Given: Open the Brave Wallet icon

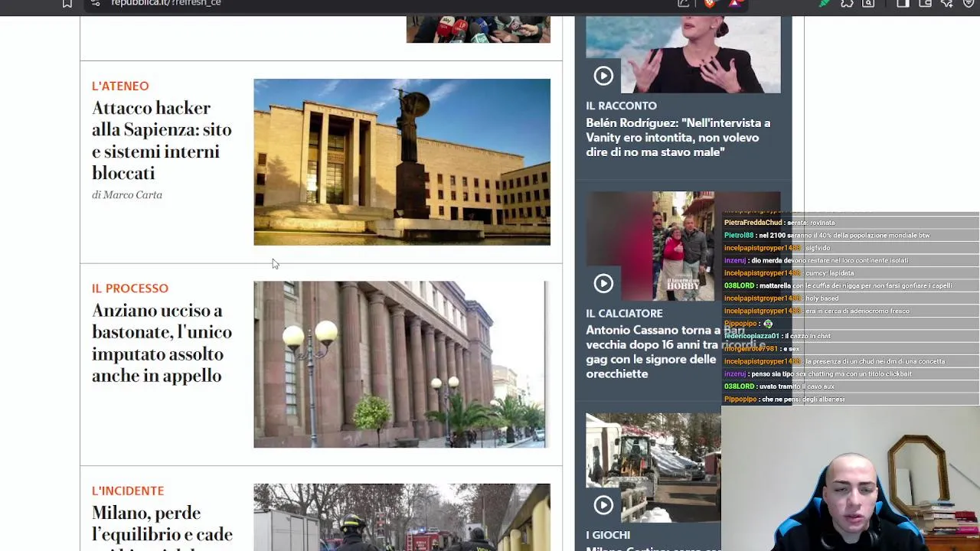Looking at the screenshot, I should click(x=925, y=3).
